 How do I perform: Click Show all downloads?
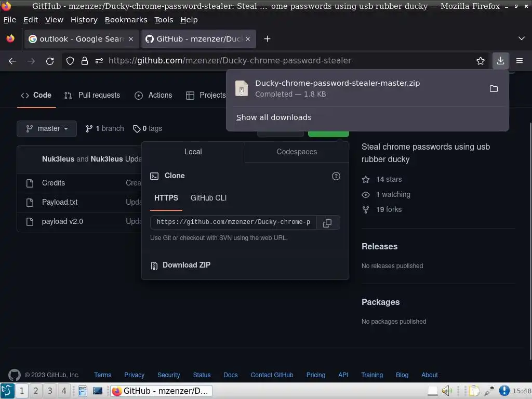pyautogui.click(x=274, y=117)
